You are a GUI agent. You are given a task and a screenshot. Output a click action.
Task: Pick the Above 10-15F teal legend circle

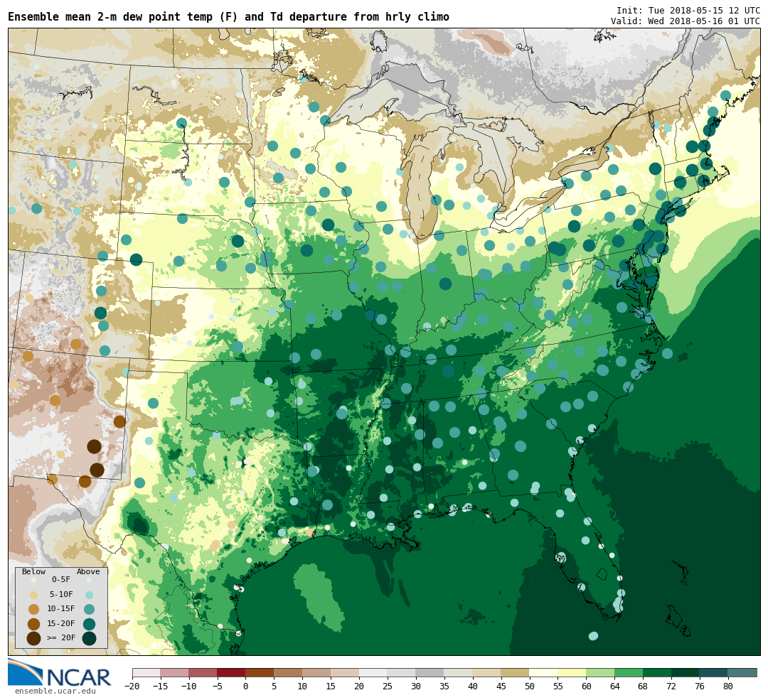coord(89,610)
